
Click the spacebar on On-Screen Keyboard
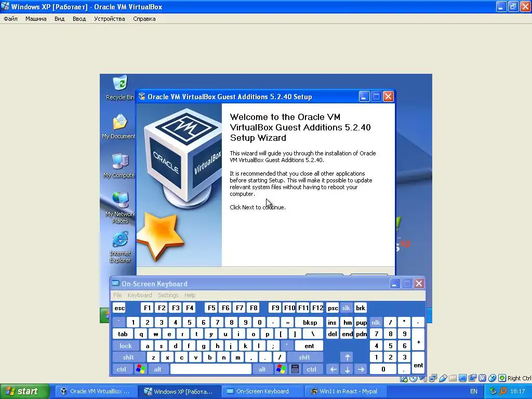211,369
